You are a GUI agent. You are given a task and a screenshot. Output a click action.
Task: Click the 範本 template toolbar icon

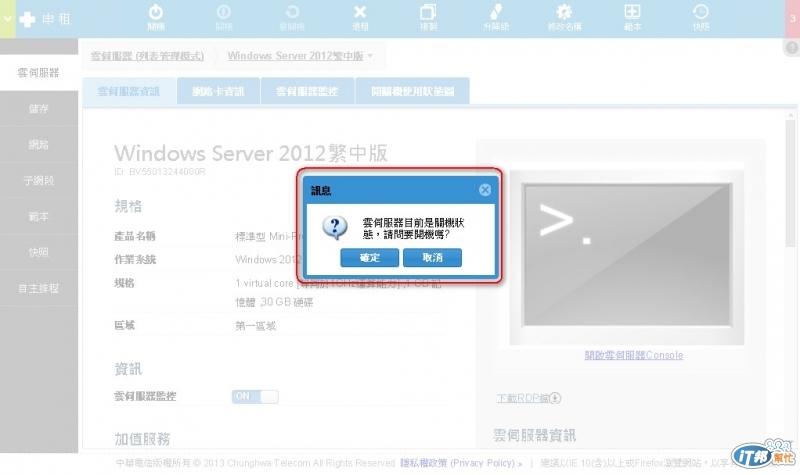click(x=632, y=17)
